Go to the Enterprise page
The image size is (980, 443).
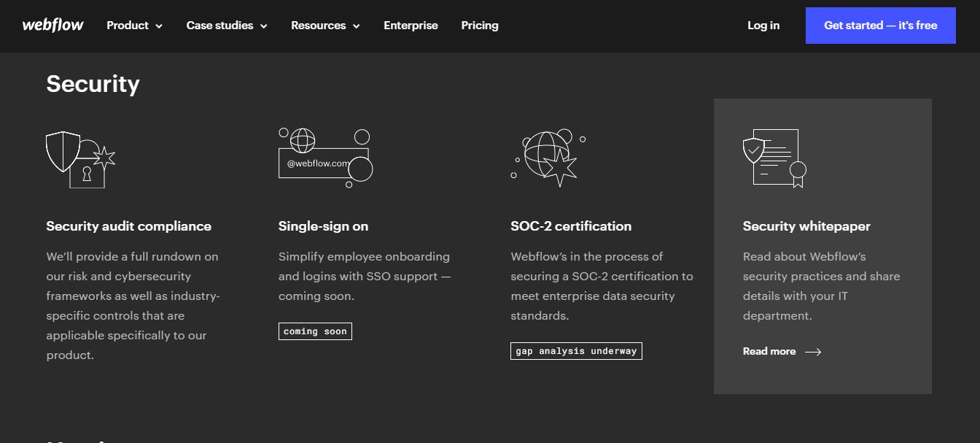coord(411,26)
